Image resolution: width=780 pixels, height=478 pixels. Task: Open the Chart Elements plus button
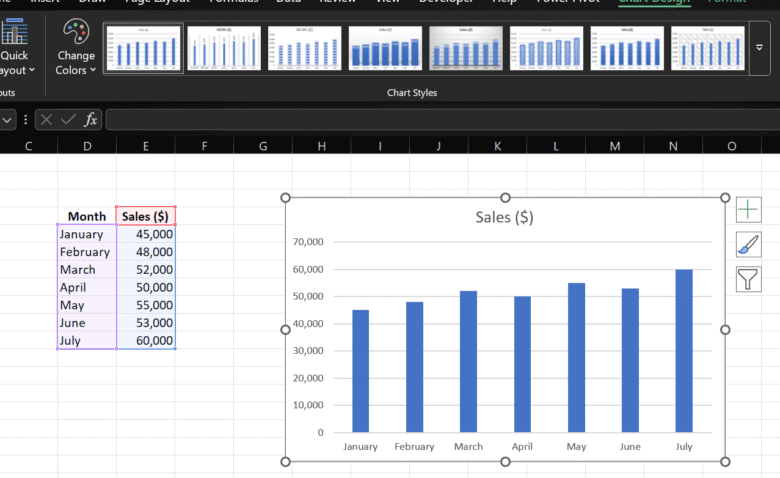(748, 210)
